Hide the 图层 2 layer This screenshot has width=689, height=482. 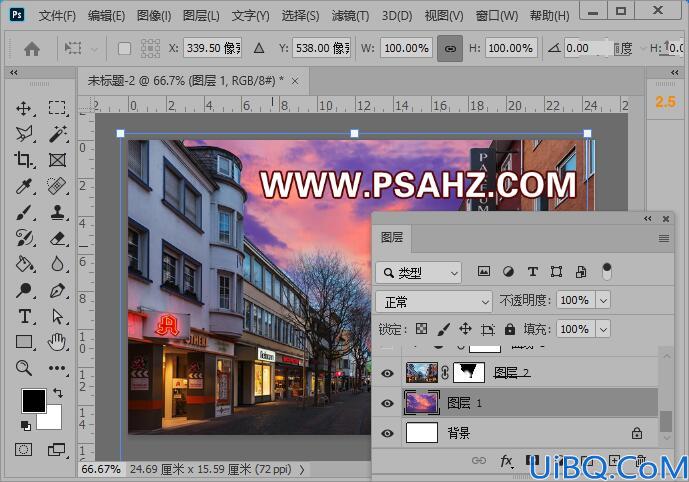(x=387, y=373)
